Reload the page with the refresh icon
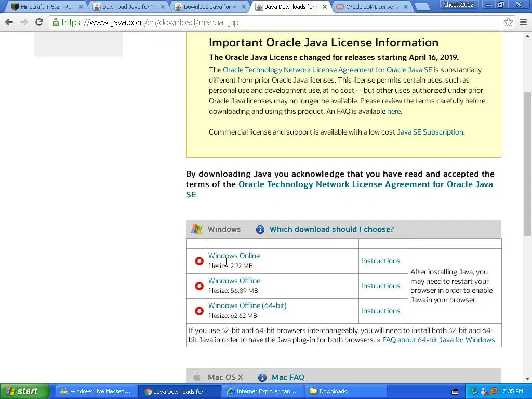The image size is (532, 399). [x=39, y=22]
